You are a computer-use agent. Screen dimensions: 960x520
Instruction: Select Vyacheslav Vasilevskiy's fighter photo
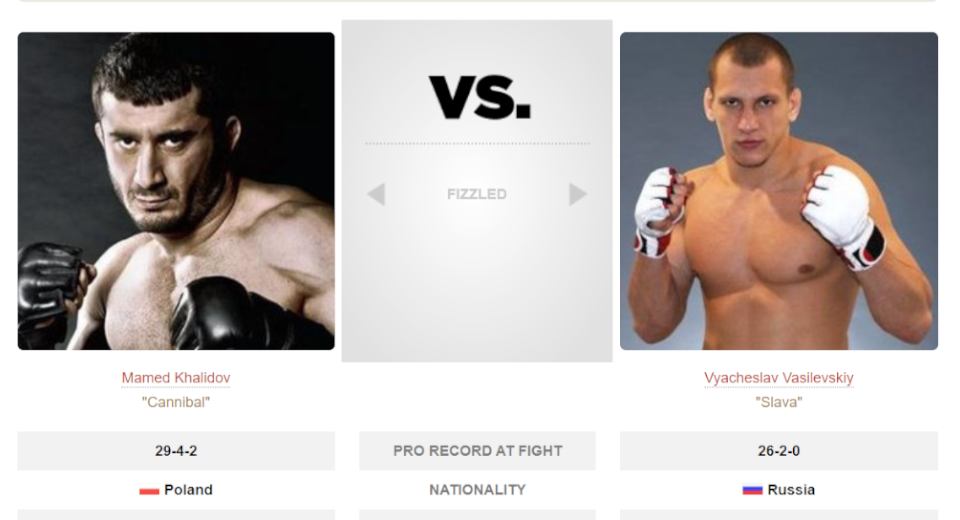(778, 191)
